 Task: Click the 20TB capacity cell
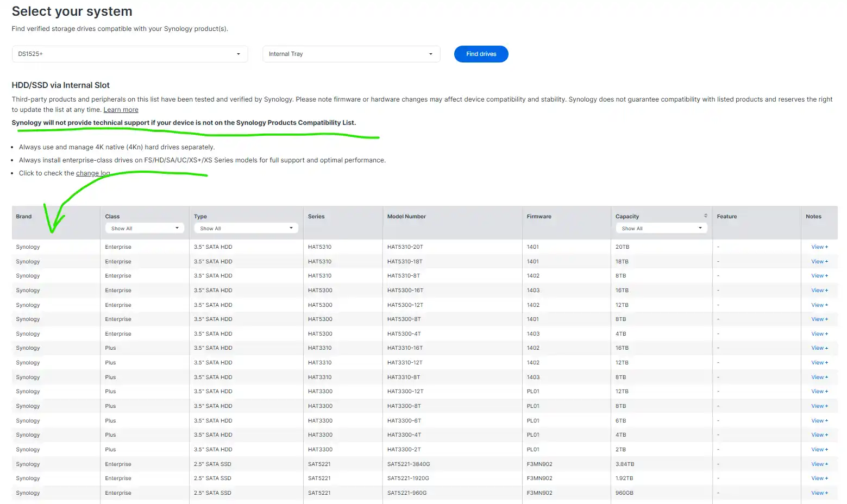pyautogui.click(x=623, y=247)
